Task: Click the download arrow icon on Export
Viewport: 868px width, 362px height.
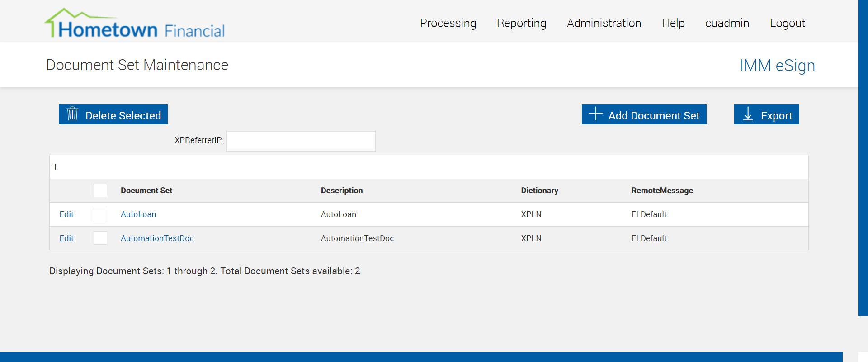Action: pos(748,114)
